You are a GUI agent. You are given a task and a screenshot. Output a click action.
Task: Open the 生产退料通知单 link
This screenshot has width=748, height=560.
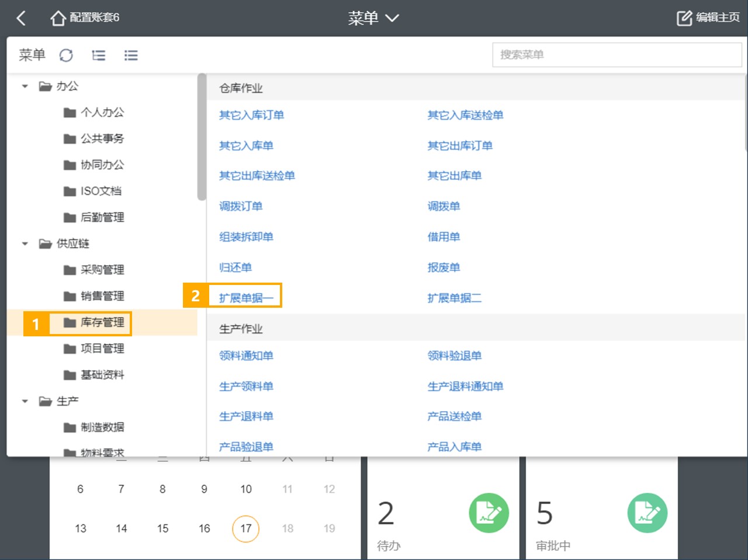465,386
